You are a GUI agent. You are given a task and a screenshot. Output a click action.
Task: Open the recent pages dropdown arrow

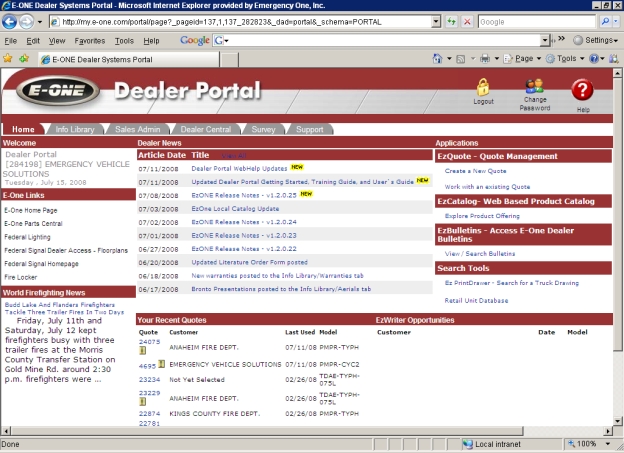[x=40, y=22]
